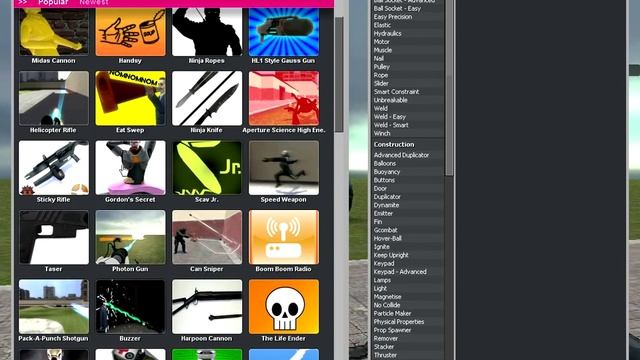
Task: Pick the Harpoon Cannon icon
Action: [x=207, y=307]
